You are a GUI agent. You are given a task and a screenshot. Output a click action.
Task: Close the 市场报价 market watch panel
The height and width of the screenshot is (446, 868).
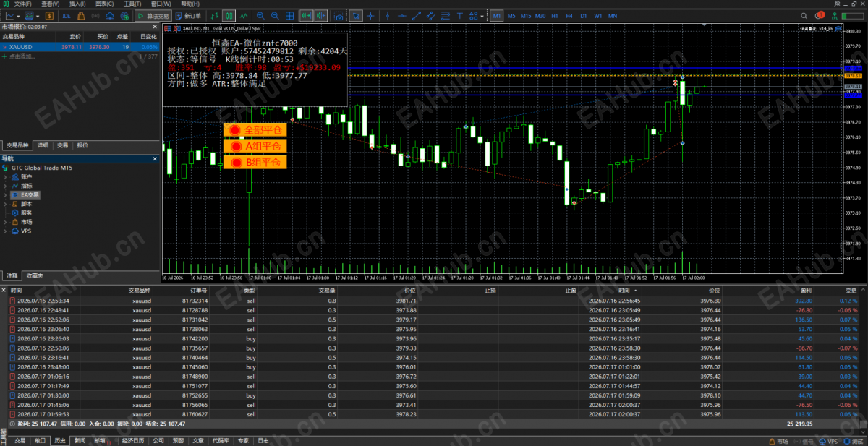tap(156, 27)
